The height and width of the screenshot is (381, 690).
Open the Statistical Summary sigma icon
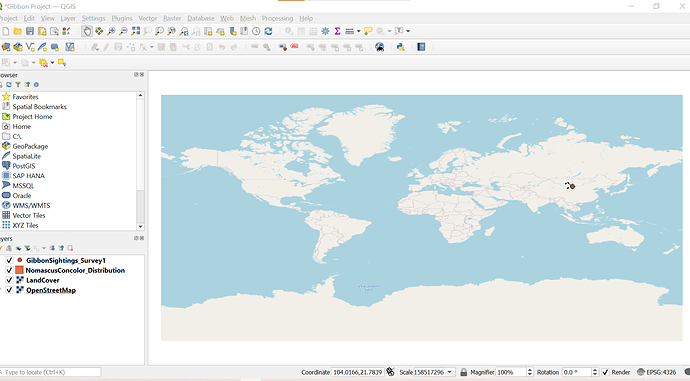click(x=338, y=31)
